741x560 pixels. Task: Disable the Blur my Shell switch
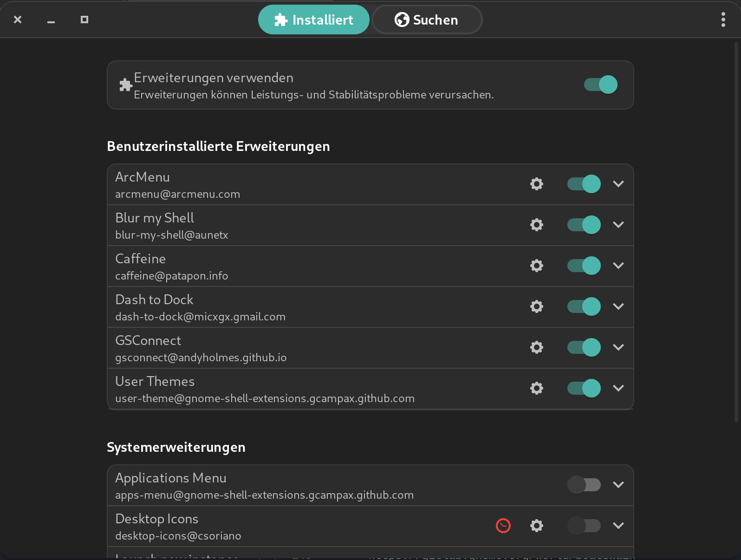584,225
